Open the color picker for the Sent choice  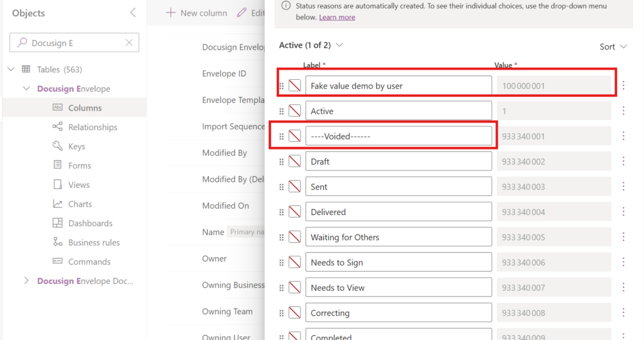294,187
